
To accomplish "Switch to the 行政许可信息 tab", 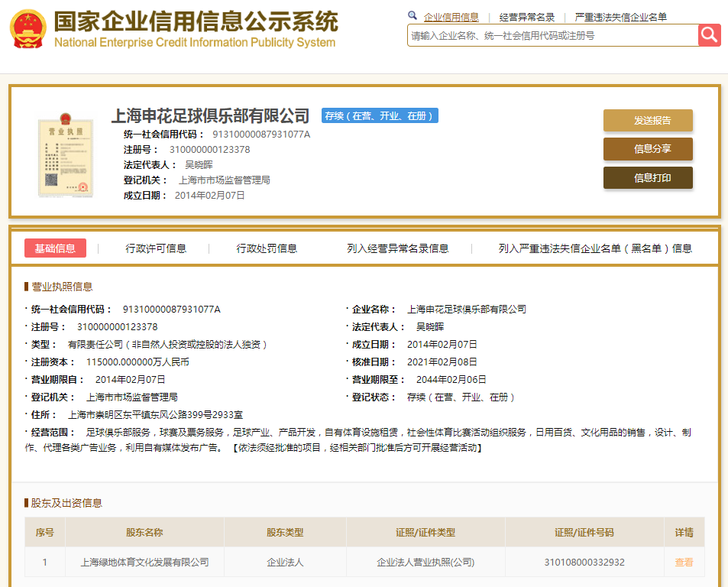I will point(156,248).
